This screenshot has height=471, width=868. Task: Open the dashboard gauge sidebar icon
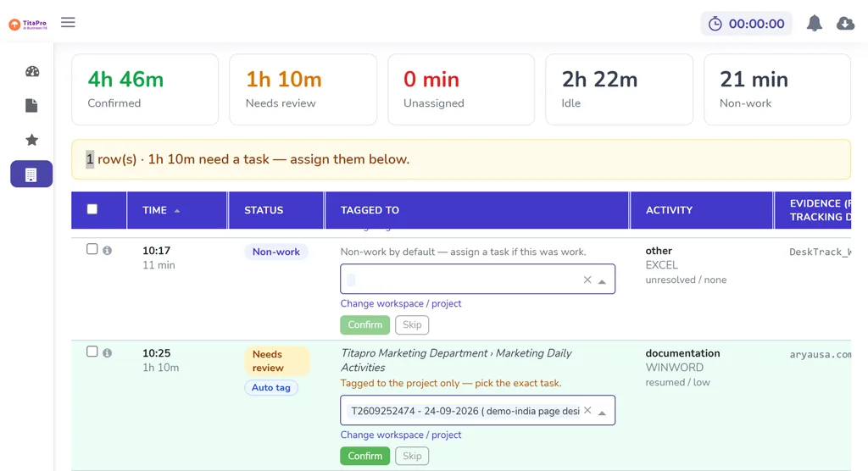point(32,71)
